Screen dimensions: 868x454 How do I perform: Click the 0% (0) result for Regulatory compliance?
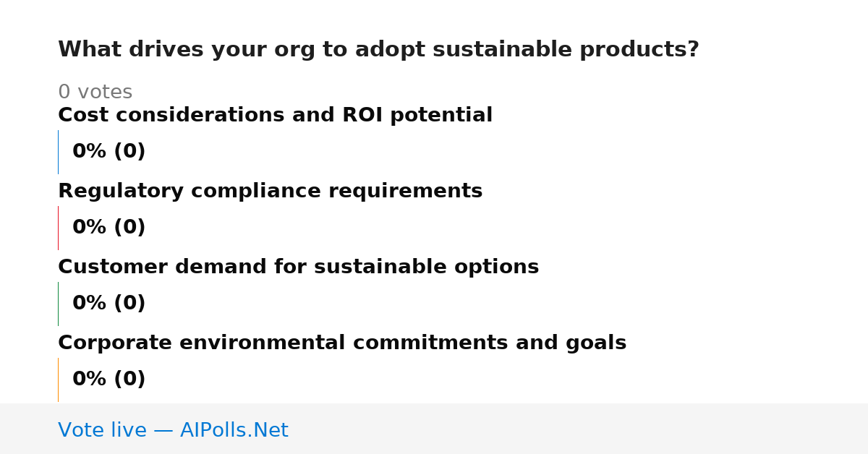pos(109,228)
